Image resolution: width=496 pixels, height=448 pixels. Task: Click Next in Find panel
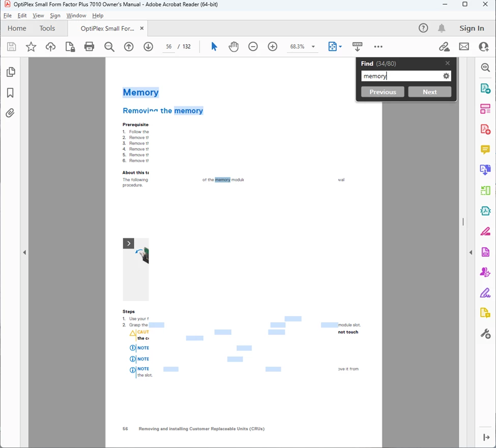pos(429,92)
